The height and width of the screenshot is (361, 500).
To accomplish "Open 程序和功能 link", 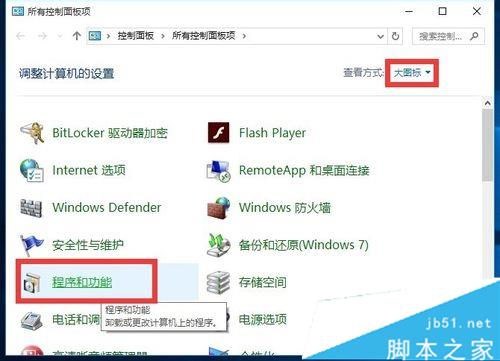I will click(82, 282).
